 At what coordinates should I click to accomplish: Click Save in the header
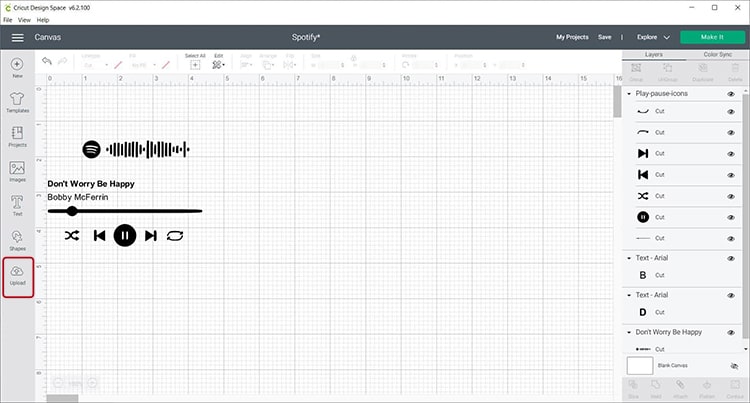605,37
